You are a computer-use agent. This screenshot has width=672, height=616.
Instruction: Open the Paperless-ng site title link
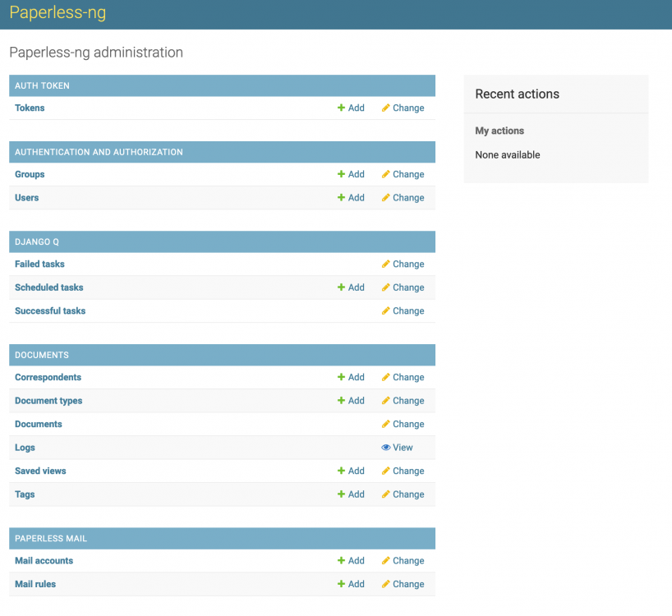[58, 13]
